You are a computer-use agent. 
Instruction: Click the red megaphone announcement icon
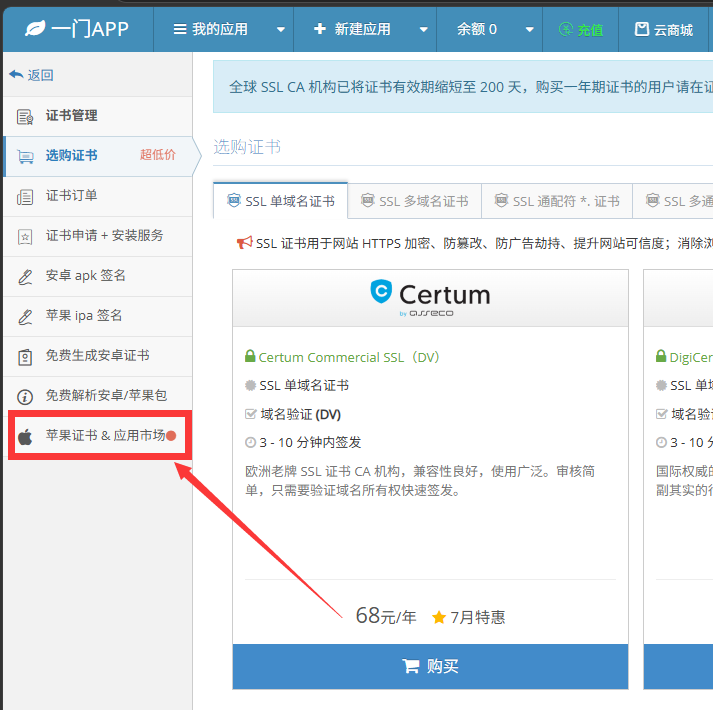coord(244,243)
